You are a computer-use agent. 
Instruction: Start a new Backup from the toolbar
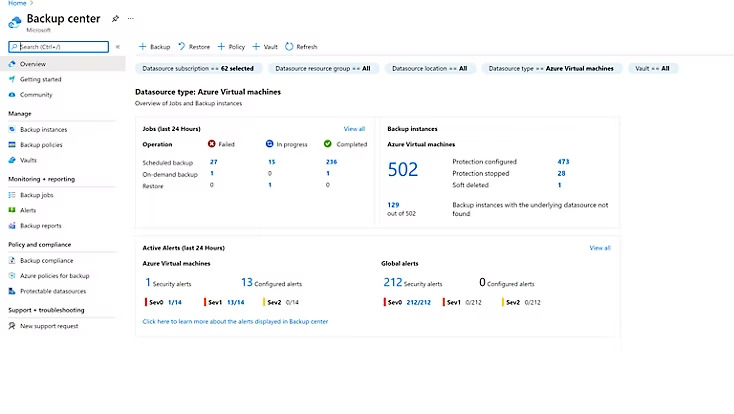click(x=154, y=47)
